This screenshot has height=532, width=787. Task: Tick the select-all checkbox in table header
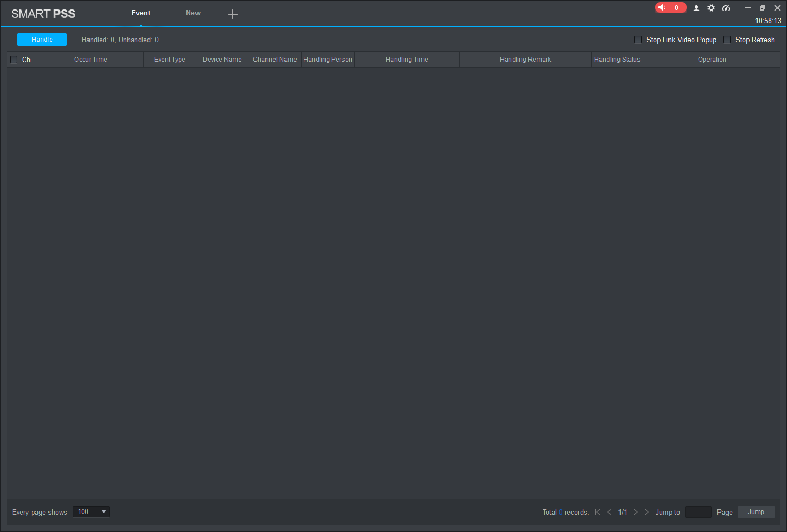(x=14, y=60)
